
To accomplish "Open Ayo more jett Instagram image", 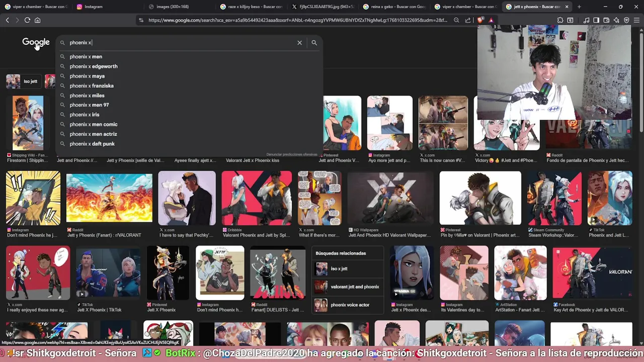I will (389, 123).
